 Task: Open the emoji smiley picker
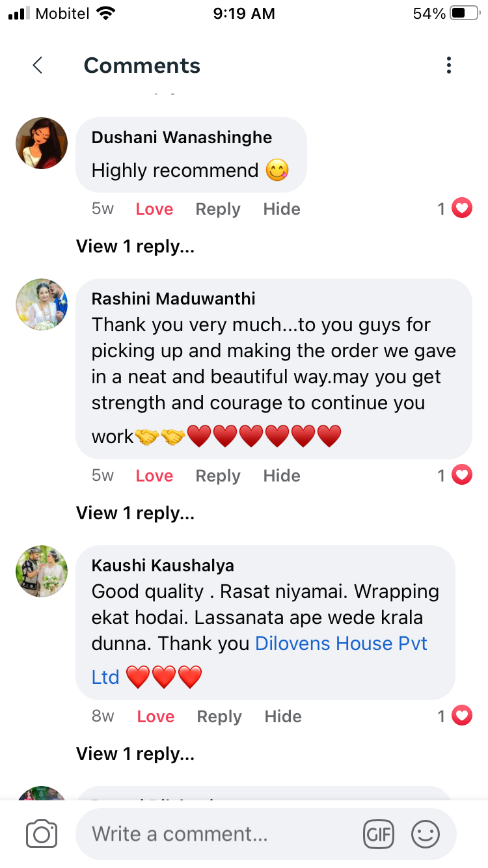point(426,834)
